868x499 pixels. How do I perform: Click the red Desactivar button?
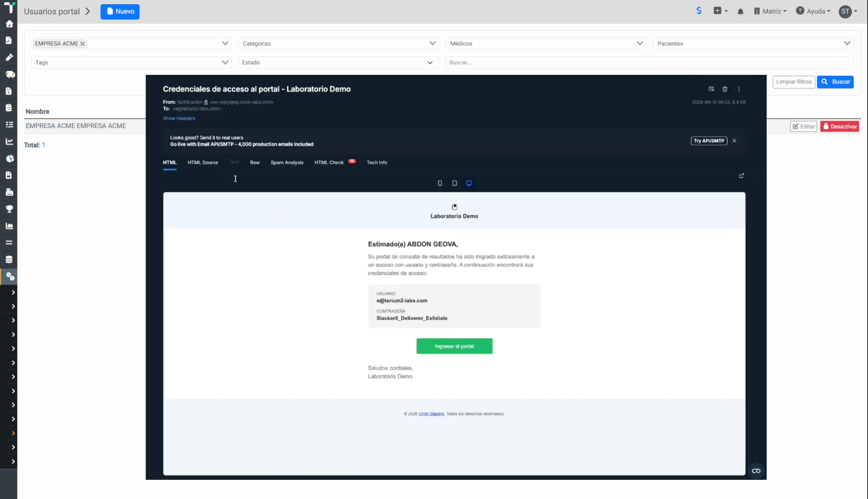pyautogui.click(x=840, y=126)
